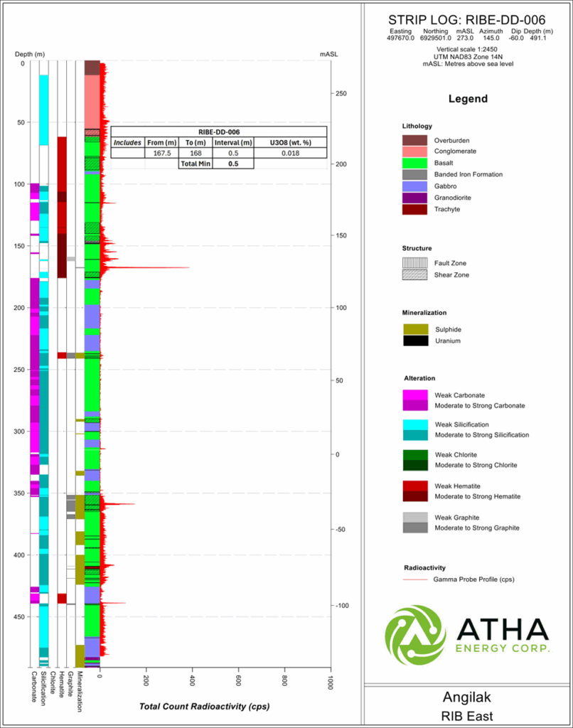Click the ATHA Energy green circular logo
Screen dimensions: 573x728
(x=415, y=635)
